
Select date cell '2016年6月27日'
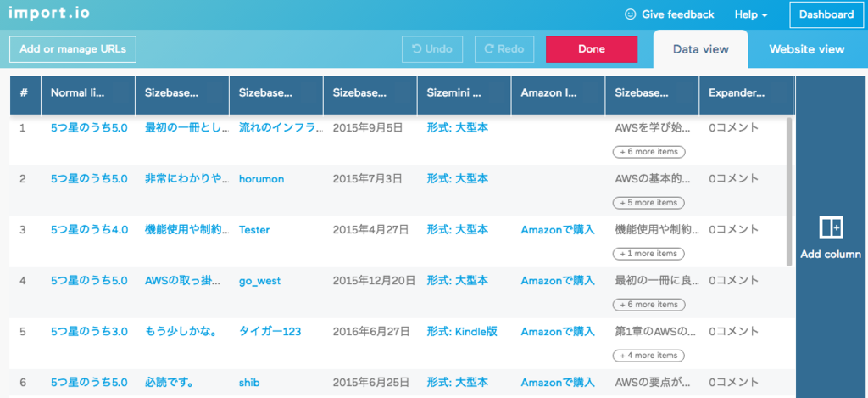(371, 332)
